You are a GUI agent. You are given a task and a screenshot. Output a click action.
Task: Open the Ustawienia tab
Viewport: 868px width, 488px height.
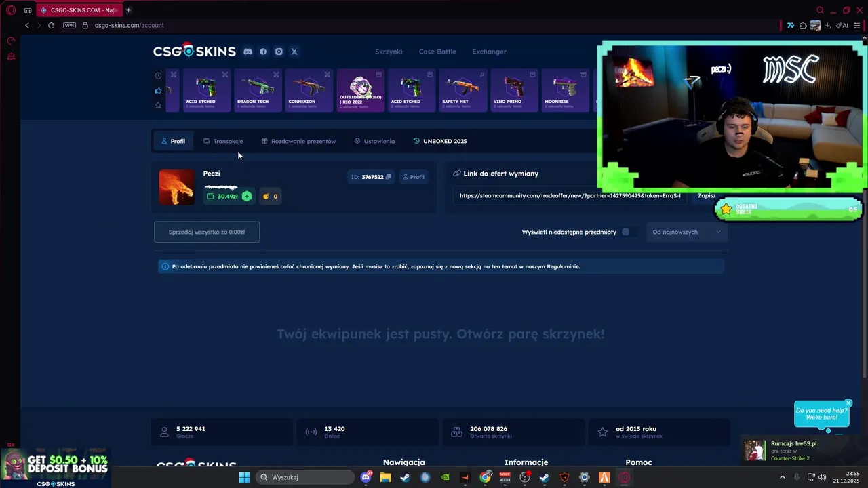[374, 141]
